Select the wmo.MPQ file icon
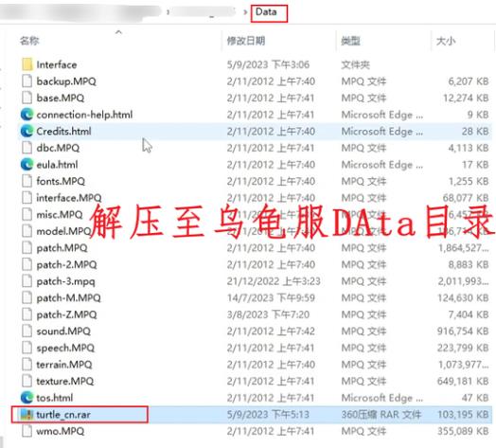Image resolution: width=496 pixels, height=448 pixels. click(x=27, y=431)
